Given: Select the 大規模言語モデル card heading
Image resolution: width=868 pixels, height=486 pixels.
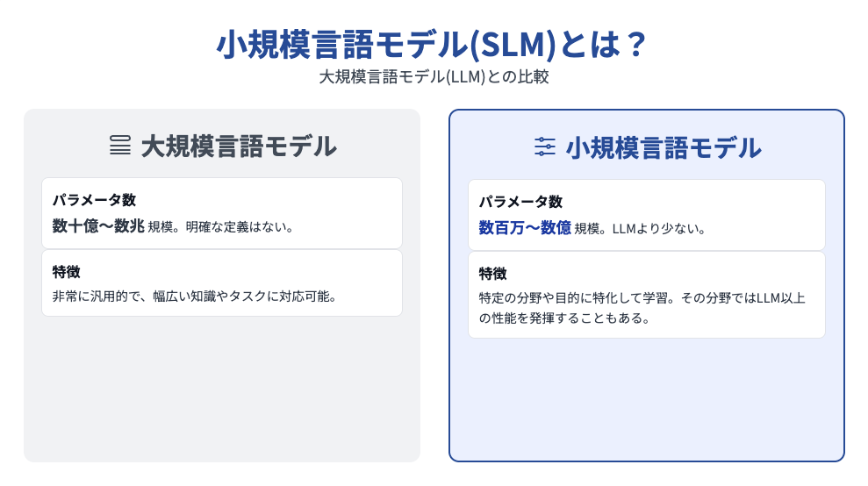Looking at the screenshot, I should 239,147.
